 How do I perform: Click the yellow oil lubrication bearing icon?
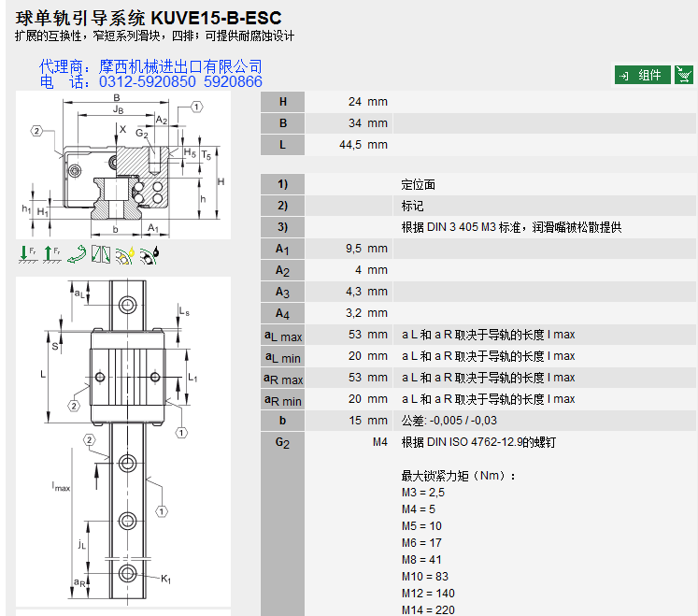[x=124, y=255]
